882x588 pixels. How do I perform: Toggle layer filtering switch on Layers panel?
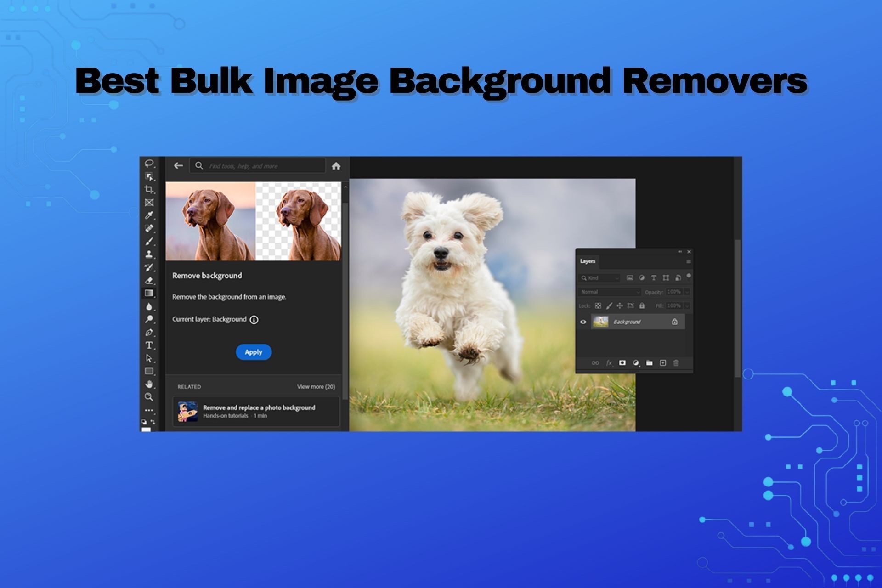click(689, 277)
